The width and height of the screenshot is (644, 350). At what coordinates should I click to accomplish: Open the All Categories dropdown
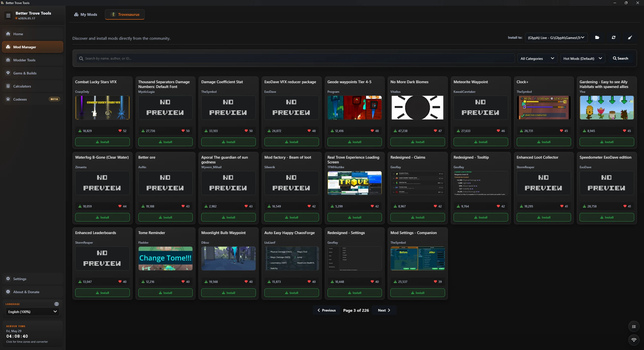537,58
